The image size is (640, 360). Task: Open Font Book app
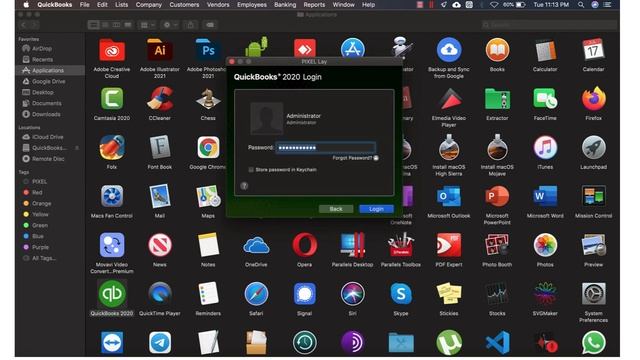[160, 147]
